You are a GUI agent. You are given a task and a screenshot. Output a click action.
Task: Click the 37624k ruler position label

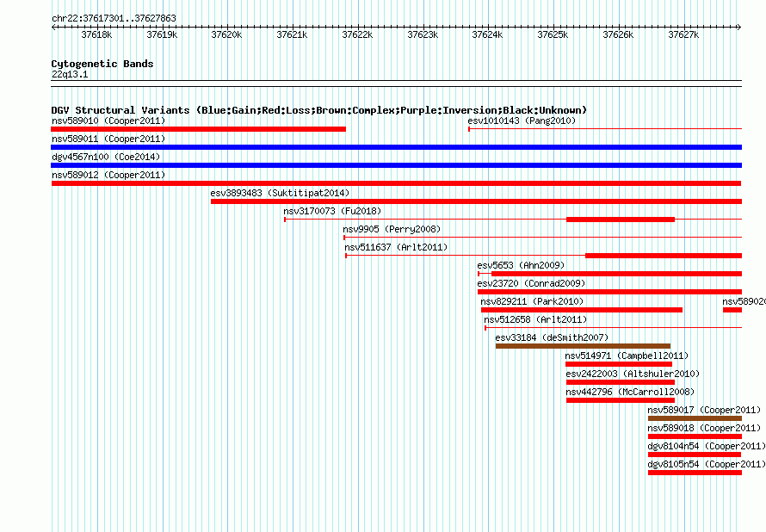point(487,35)
